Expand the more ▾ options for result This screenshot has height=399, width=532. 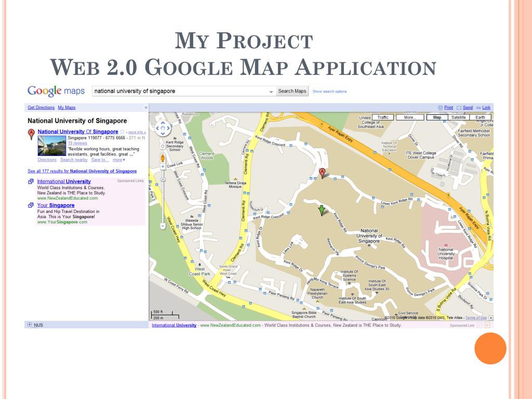point(119,160)
